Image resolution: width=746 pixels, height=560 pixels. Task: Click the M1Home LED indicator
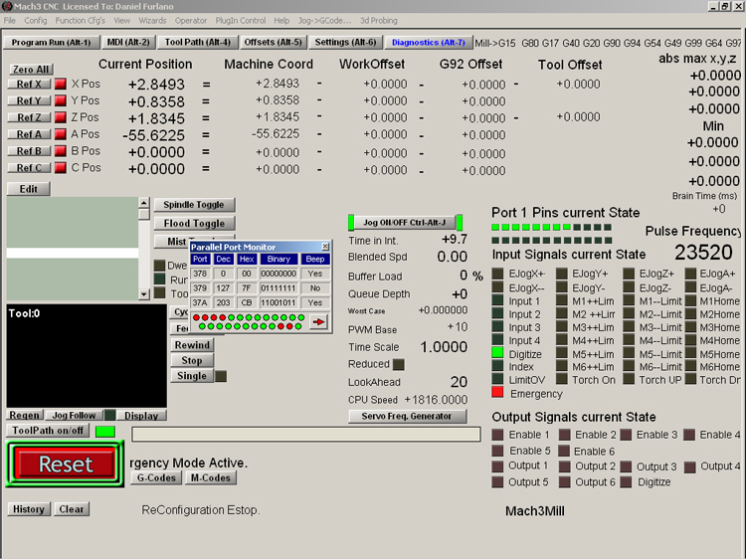691,300
